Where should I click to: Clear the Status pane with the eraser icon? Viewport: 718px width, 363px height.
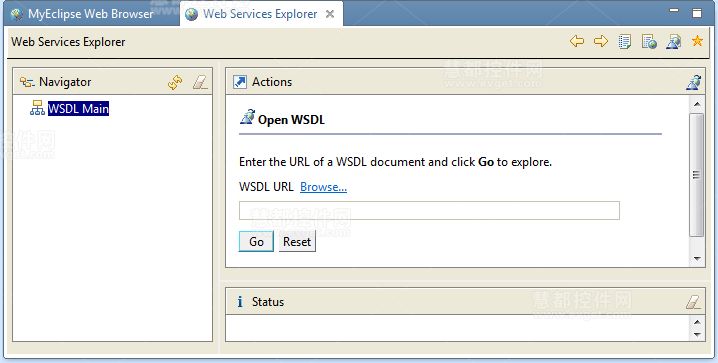(693, 302)
